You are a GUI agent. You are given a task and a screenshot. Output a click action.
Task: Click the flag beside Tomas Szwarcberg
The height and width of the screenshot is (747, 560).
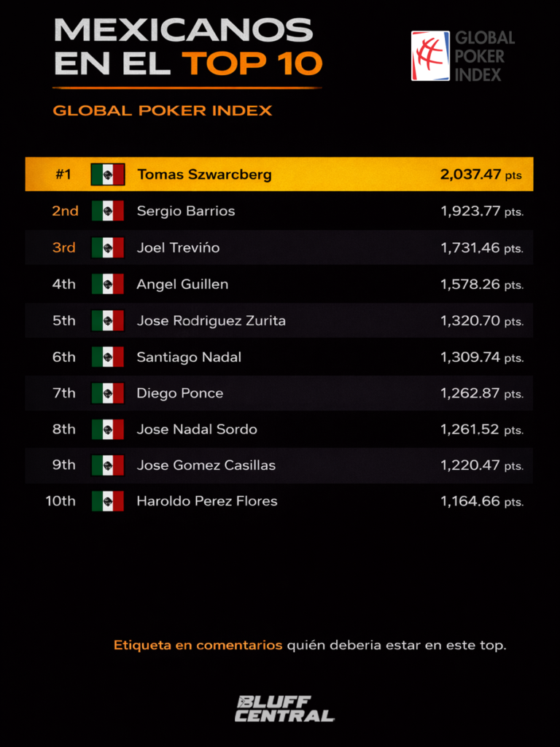click(108, 174)
